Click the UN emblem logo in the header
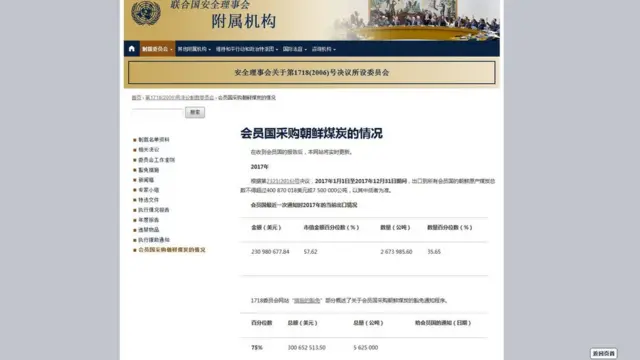This screenshot has height=360, width=640. [x=146, y=12]
